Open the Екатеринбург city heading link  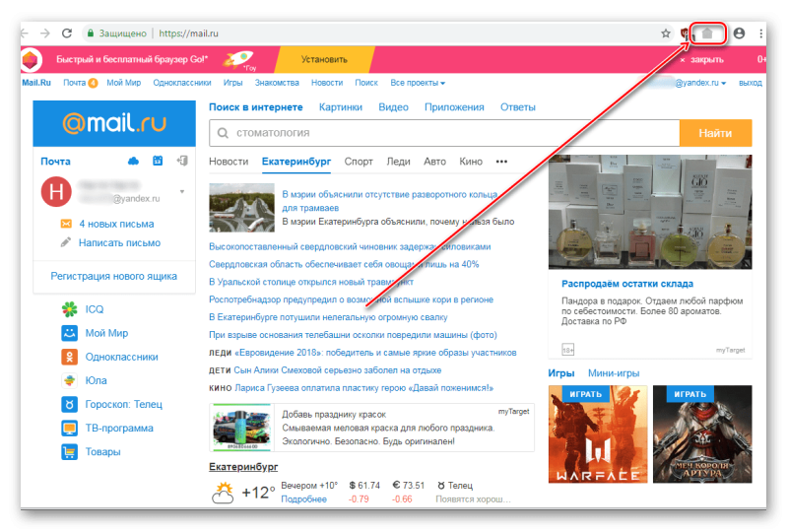click(x=243, y=467)
